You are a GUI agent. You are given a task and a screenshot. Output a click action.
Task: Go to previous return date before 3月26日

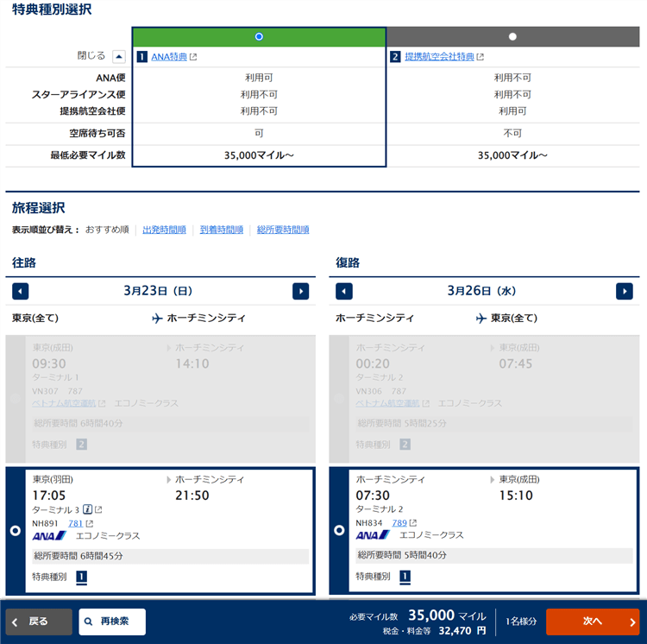(344, 291)
